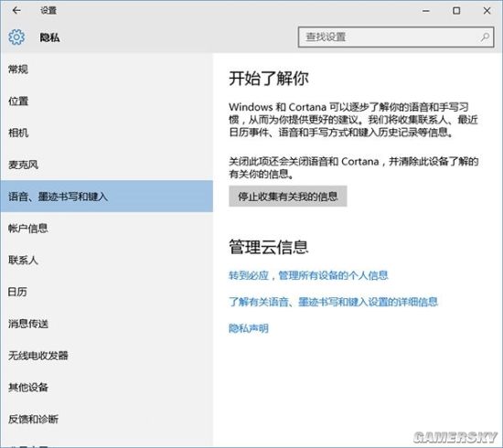Viewport: 503px width, 448px height.
Task: Focus the 查找设置 search field
Action: pyautogui.click(x=395, y=37)
